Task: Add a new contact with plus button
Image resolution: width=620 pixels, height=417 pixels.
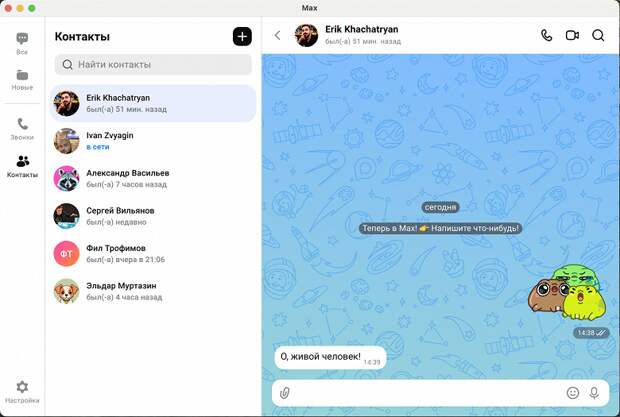Action: pyautogui.click(x=242, y=36)
